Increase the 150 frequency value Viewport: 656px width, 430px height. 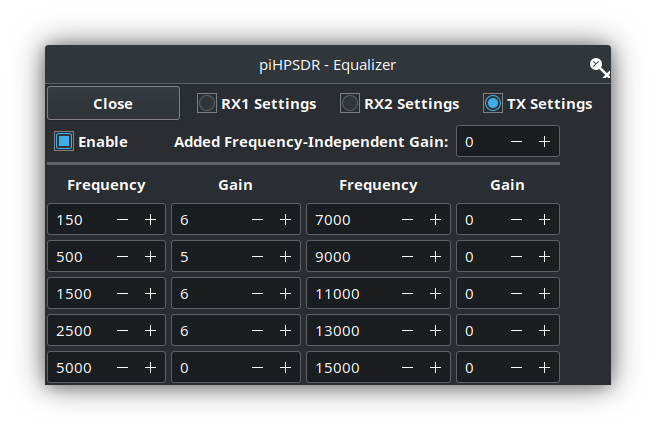click(x=151, y=219)
